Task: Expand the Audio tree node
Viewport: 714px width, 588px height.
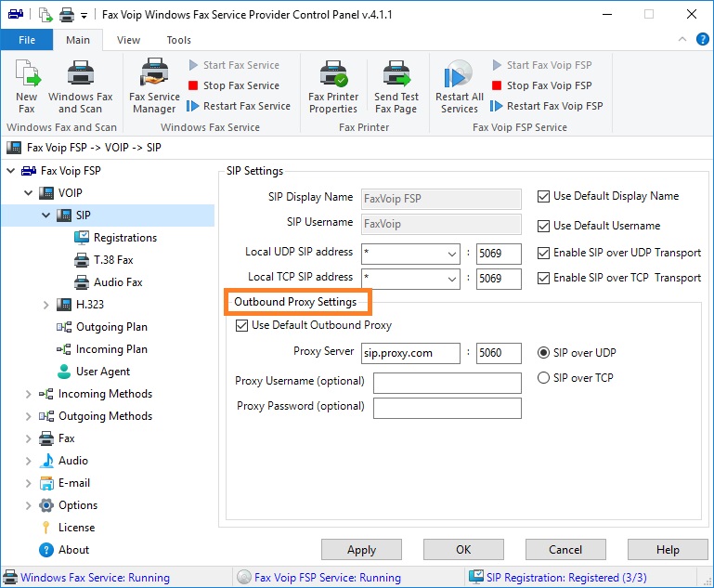Action: click(x=28, y=461)
